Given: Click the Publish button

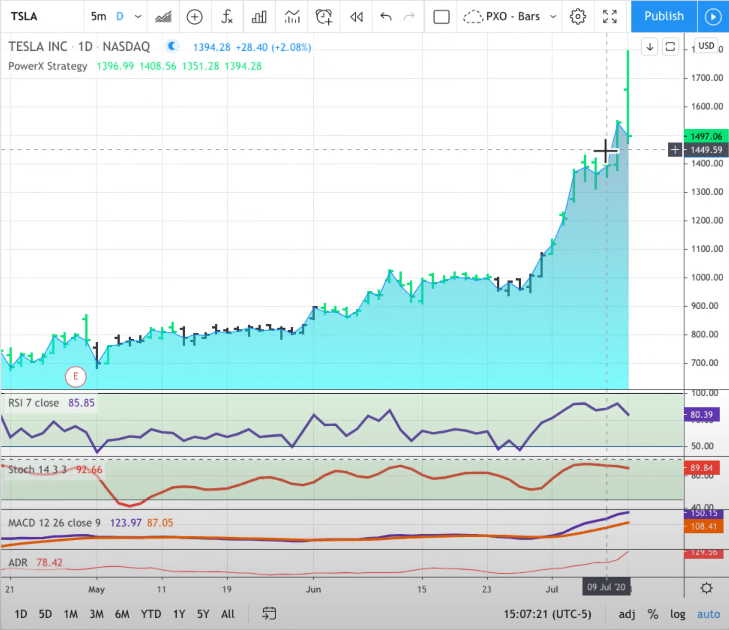Looking at the screenshot, I should pos(664,16).
